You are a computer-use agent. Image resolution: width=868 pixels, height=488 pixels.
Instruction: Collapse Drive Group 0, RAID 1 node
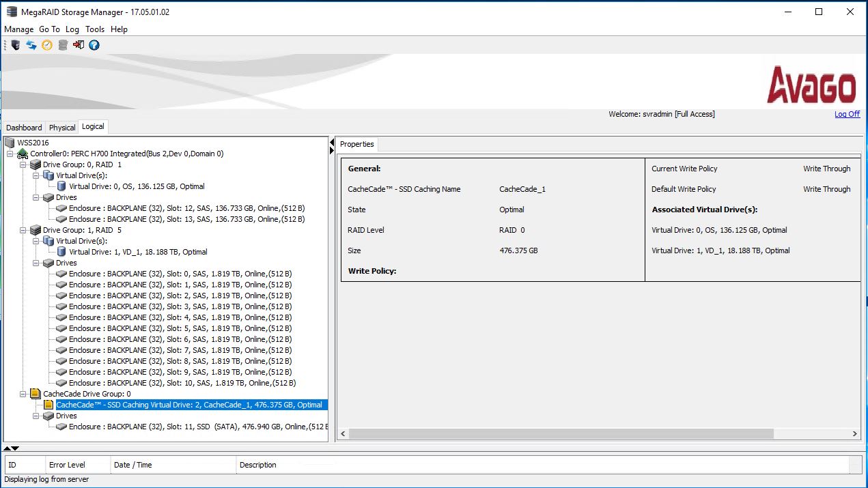23,164
